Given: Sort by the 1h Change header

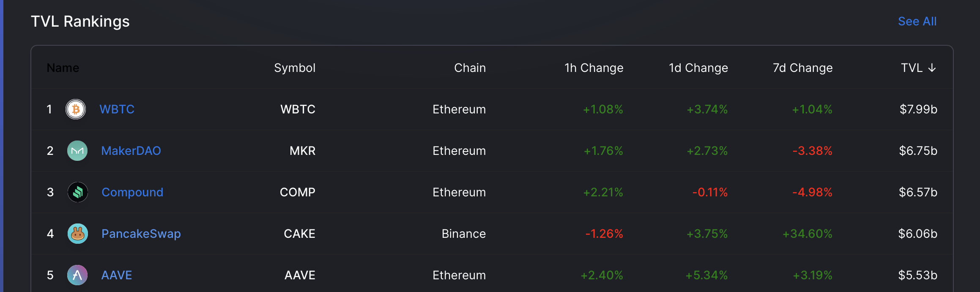Looking at the screenshot, I should (594, 68).
